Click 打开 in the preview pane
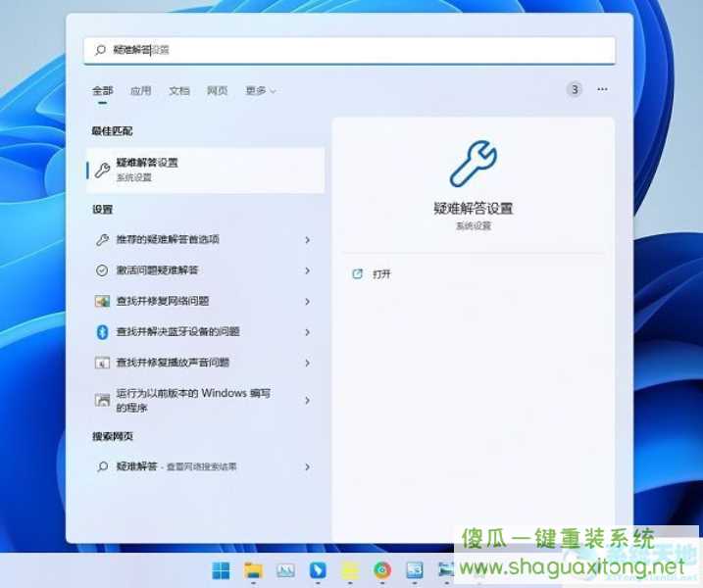 coord(381,274)
